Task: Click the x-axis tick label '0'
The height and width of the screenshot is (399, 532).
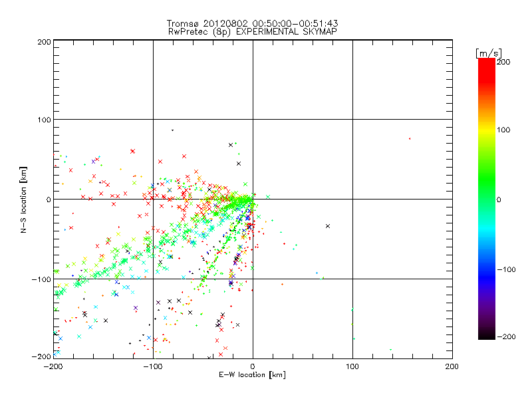Action: [x=253, y=366]
